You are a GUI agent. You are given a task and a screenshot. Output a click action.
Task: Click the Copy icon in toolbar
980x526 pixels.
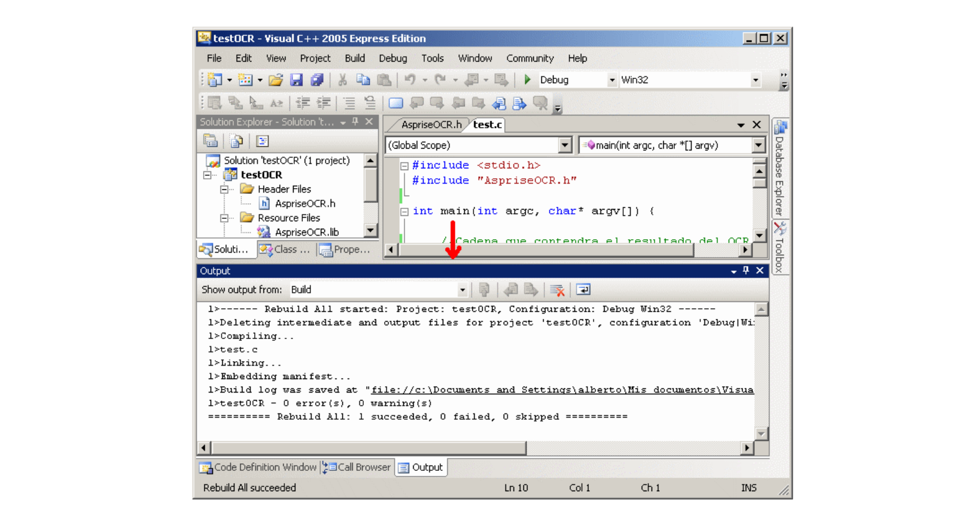(363, 80)
